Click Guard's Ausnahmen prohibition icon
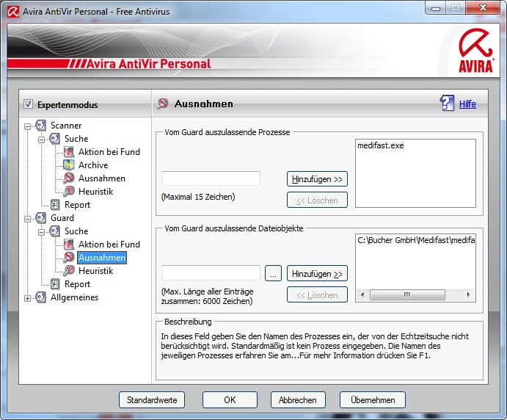 pyautogui.click(x=68, y=258)
